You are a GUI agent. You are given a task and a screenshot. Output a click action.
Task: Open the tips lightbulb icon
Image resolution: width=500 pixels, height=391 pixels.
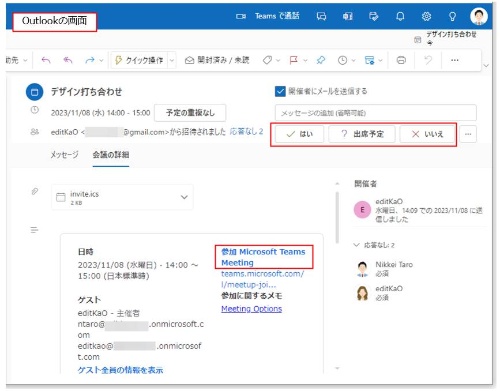[452, 16]
